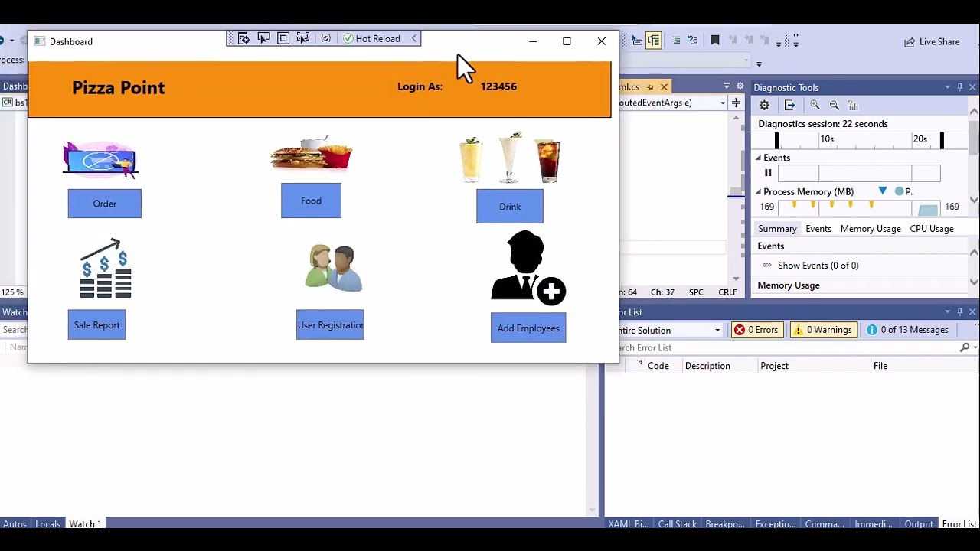Switch to the Memory Usage tab
Screen dimensions: 980x551
[871, 229]
